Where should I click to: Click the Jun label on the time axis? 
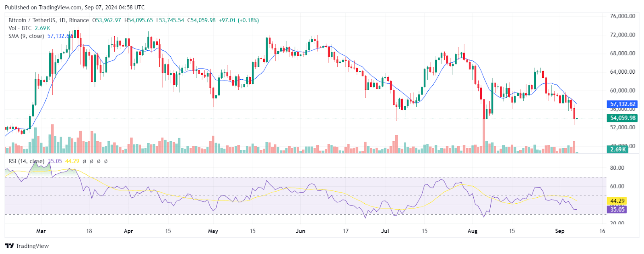[300, 231]
